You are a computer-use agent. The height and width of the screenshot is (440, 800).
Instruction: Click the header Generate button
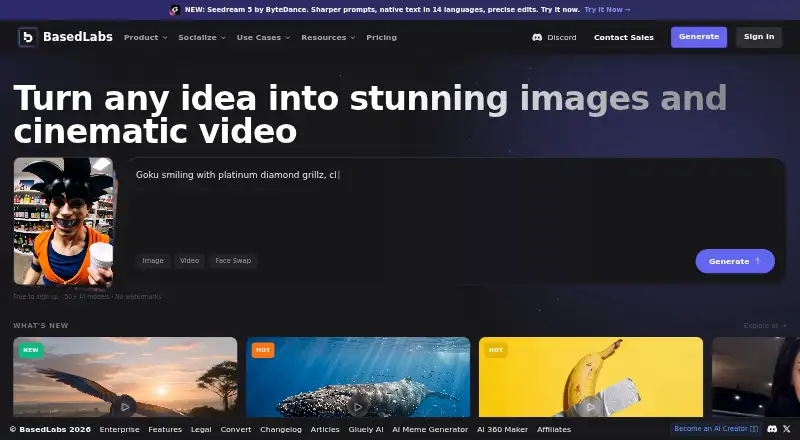(x=699, y=37)
